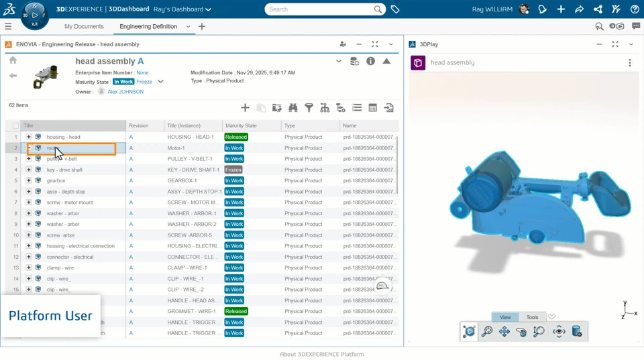644x362 pixels.
Task: Select the connector - electrical row title
Action: click(70, 257)
